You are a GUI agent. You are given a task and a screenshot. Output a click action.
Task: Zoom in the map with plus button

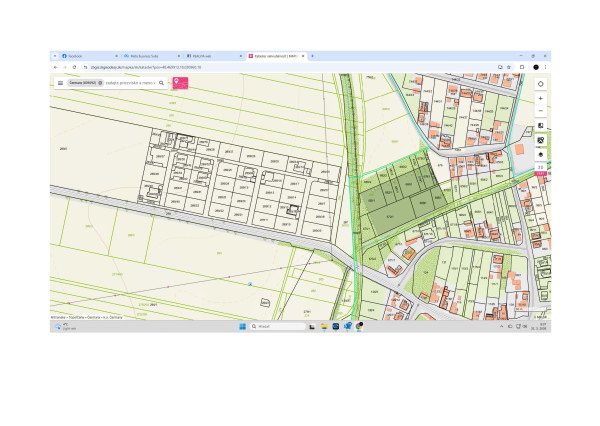[x=540, y=99]
